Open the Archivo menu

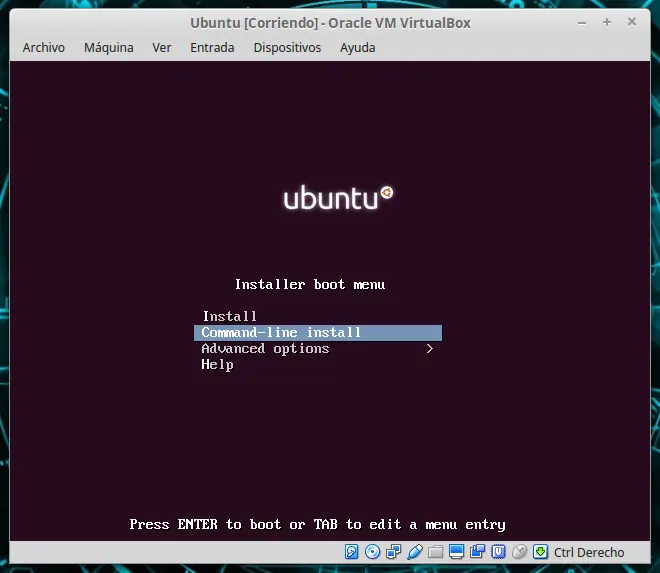tap(44, 48)
